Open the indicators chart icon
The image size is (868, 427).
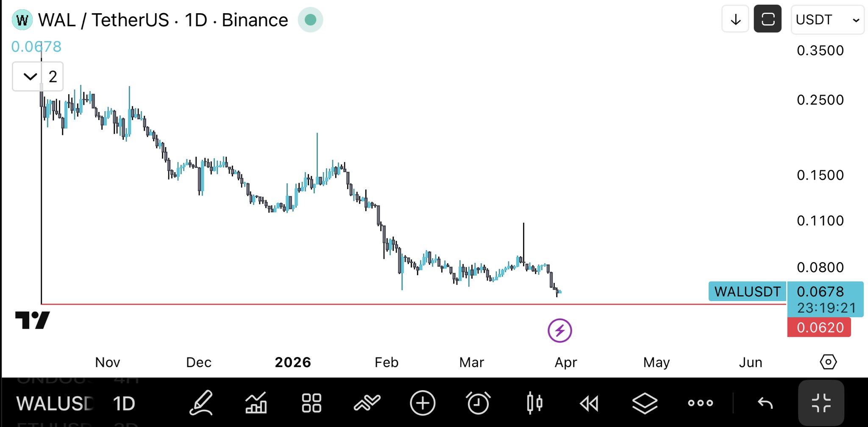point(256,403)
